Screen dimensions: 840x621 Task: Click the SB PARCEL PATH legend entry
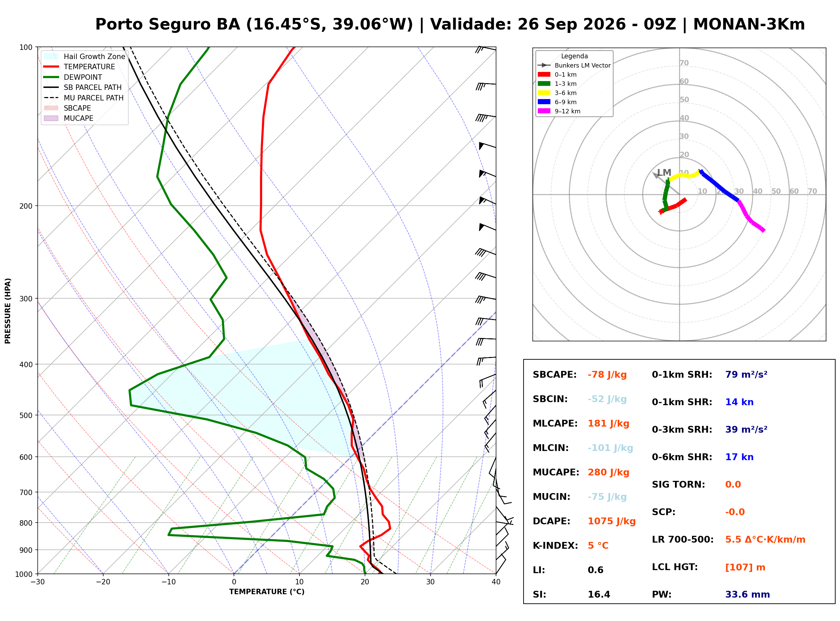click(83, 87)
